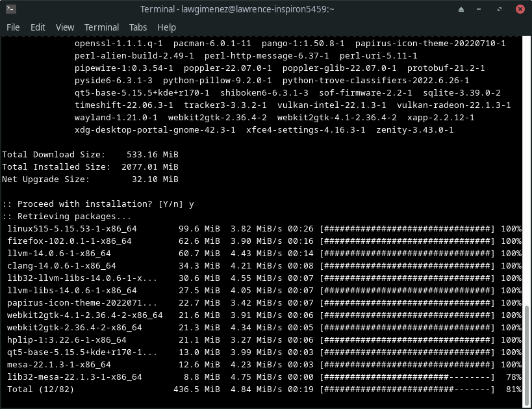532x409 pixels.
Task: Click the firefox-102.0.1 download progress bar
Action: 407,241
